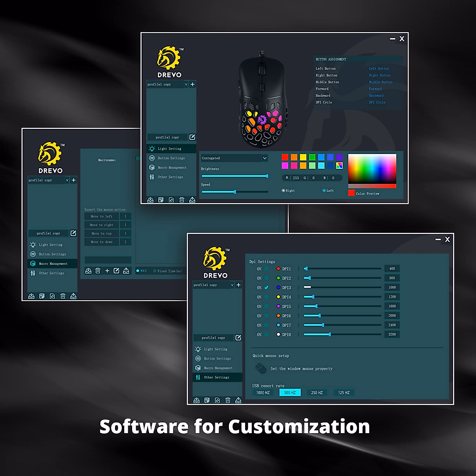Click the lightbulb icon in the lighting window sidebar
This screenshot has height=476, width=476.
tap(152, 149)
